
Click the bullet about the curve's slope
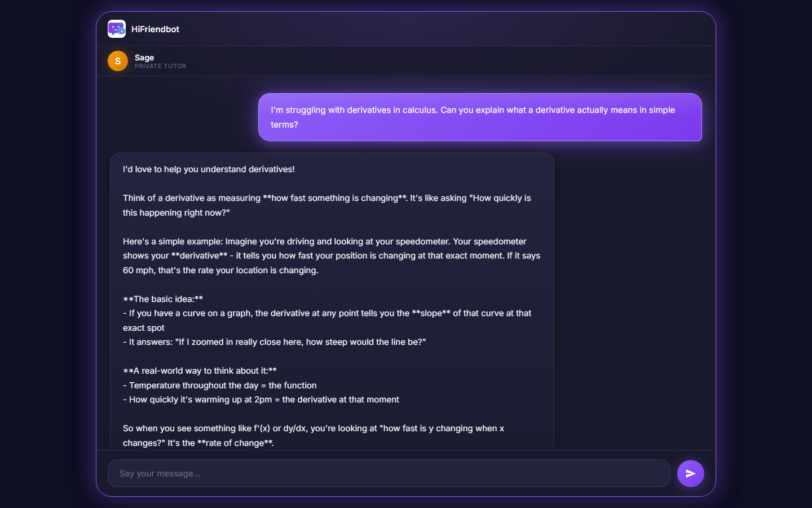click(327, 321)
